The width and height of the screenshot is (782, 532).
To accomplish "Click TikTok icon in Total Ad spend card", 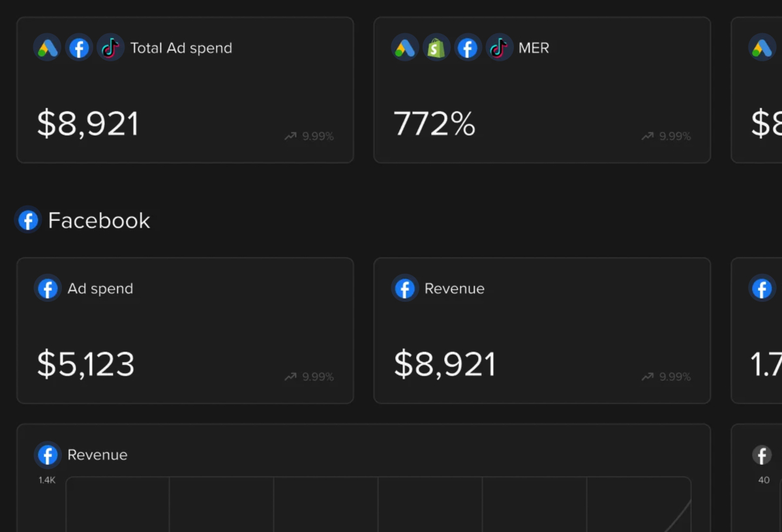I will coord(110,48).
